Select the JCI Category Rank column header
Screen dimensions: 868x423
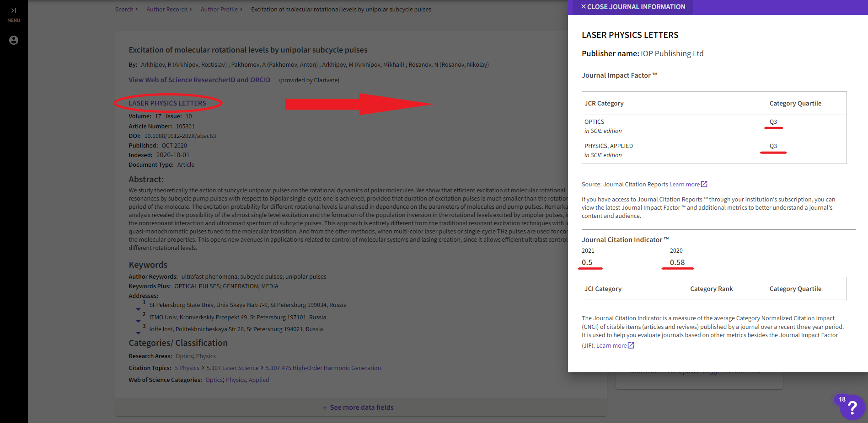(712, 289)
